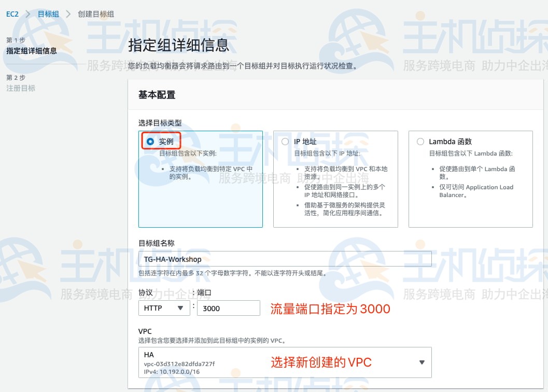Click the chevron right after EC2 breadcrumb
This screenshot has width=548, height=392.
coord(28,14)
